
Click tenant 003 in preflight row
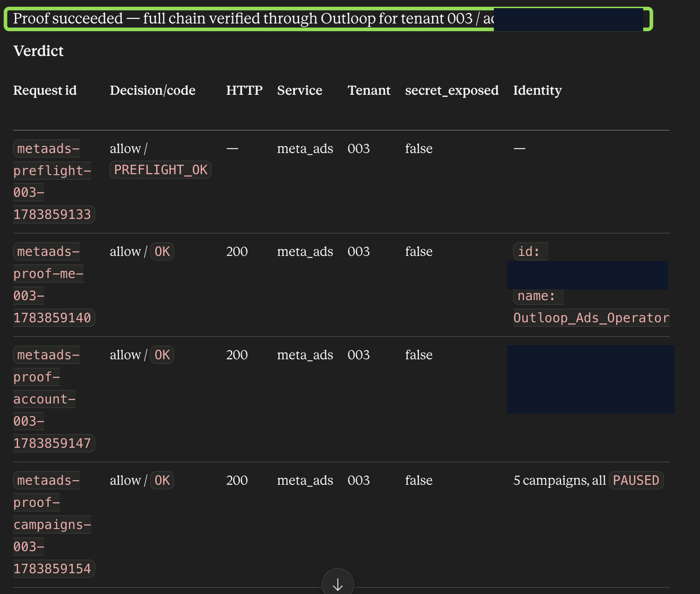(358, 149)
